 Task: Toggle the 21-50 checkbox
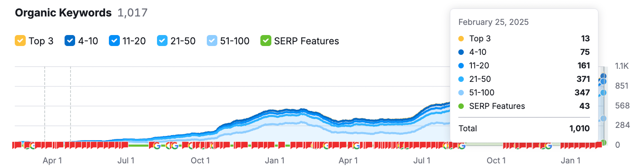pos(162,41)
